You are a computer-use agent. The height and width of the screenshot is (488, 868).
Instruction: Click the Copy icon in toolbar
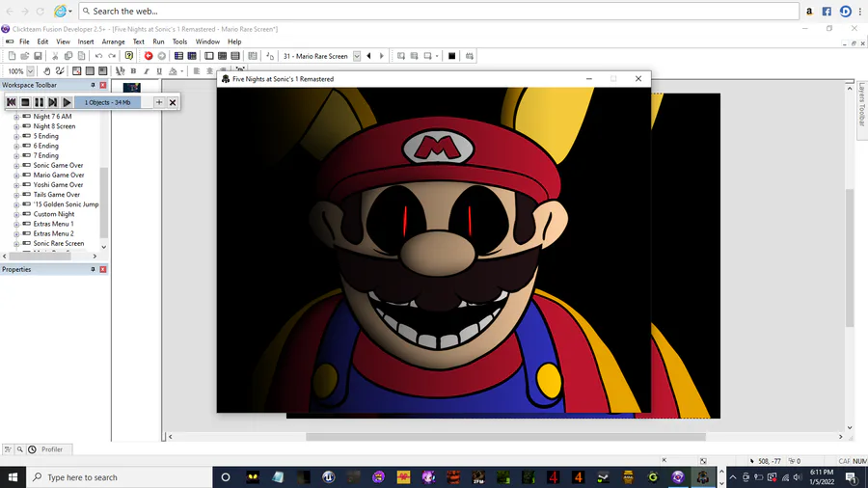tap(68, 56)
